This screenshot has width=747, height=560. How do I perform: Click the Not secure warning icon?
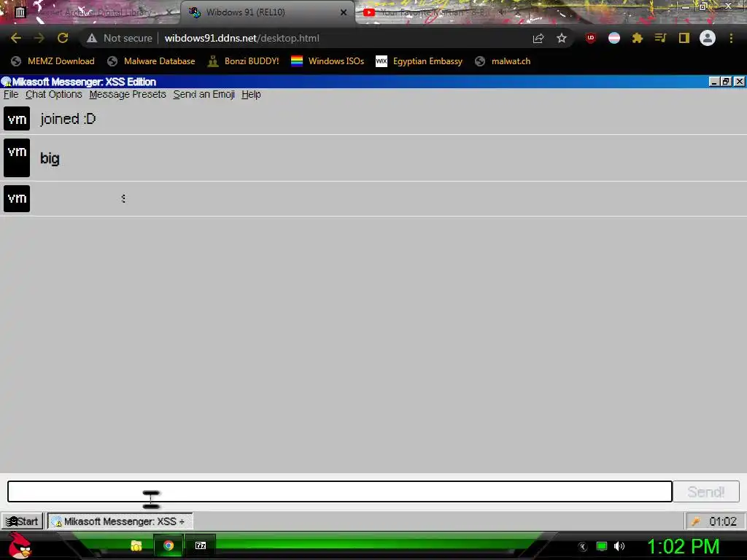92,38
